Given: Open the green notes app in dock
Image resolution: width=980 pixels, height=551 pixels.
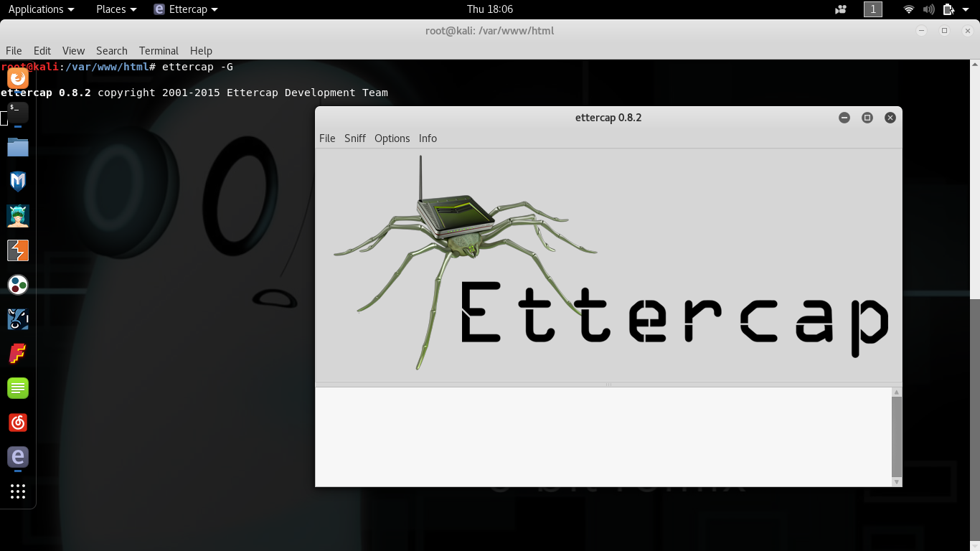Looking at the screenshot, I should 18,388.
